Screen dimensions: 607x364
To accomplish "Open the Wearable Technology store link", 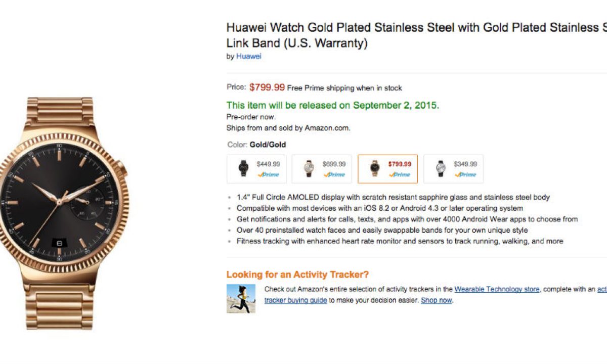I will [x=497, y=289].
